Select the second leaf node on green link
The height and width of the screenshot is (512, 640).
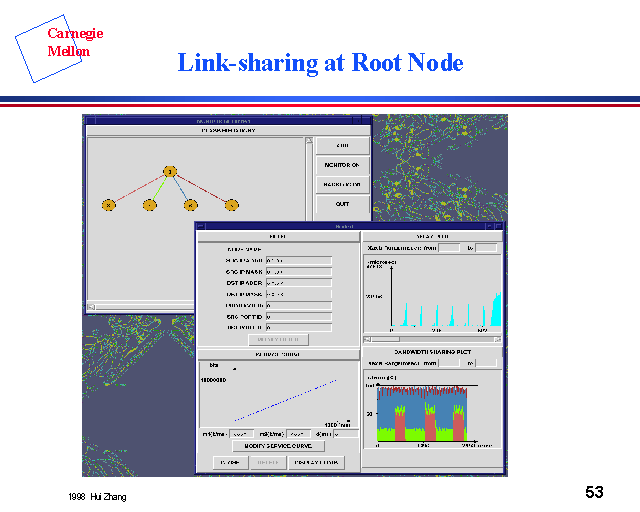[x=149, y=205]
